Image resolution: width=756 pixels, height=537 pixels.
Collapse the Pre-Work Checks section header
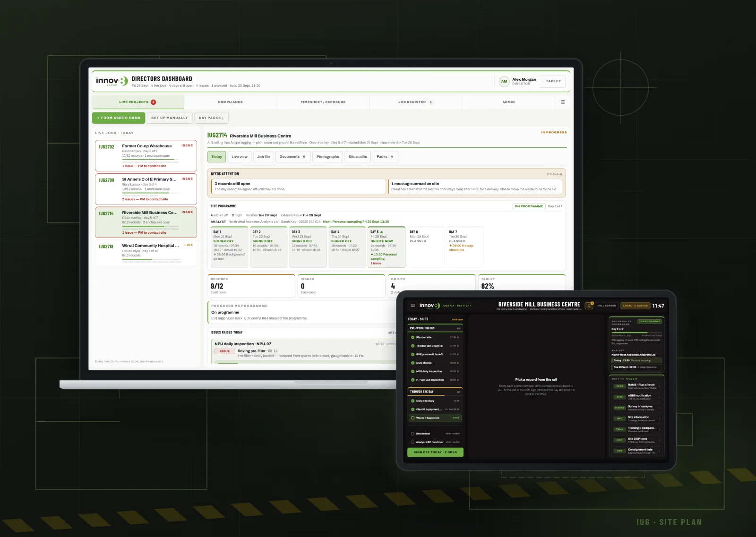(x=435, y=328)
